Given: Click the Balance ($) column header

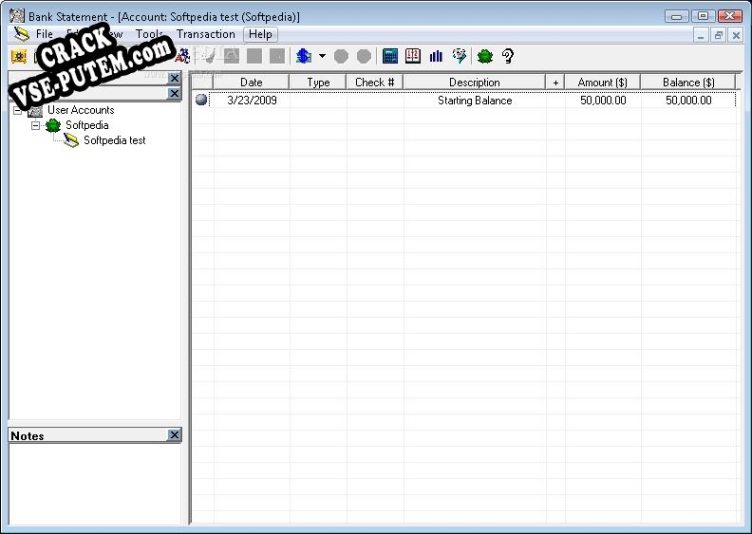Looking at the screenshot, I should [688, 82].
